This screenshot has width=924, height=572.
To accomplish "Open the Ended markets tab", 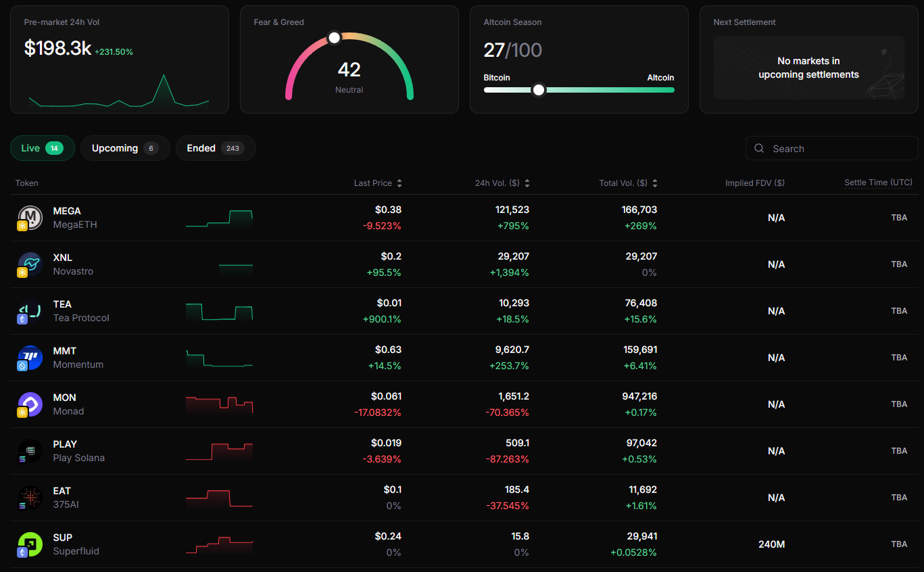I will [x=215, y=148].
